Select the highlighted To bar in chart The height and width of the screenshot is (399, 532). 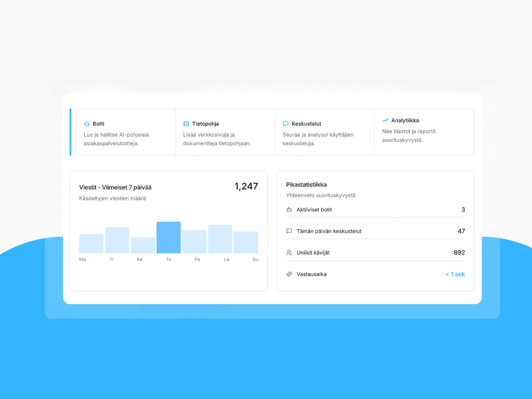pos(168,238)
